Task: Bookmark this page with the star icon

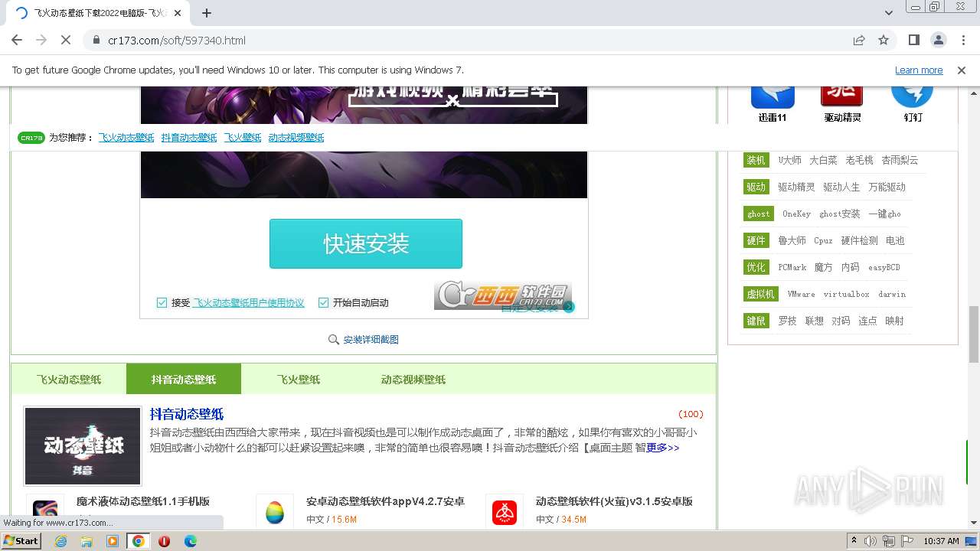Action: [x=884, y=40]
